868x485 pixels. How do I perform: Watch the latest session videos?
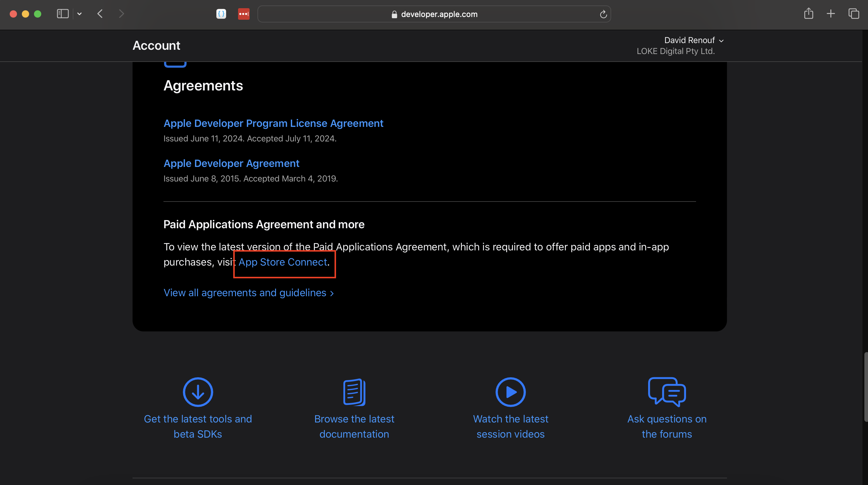(x=510, y=426)
